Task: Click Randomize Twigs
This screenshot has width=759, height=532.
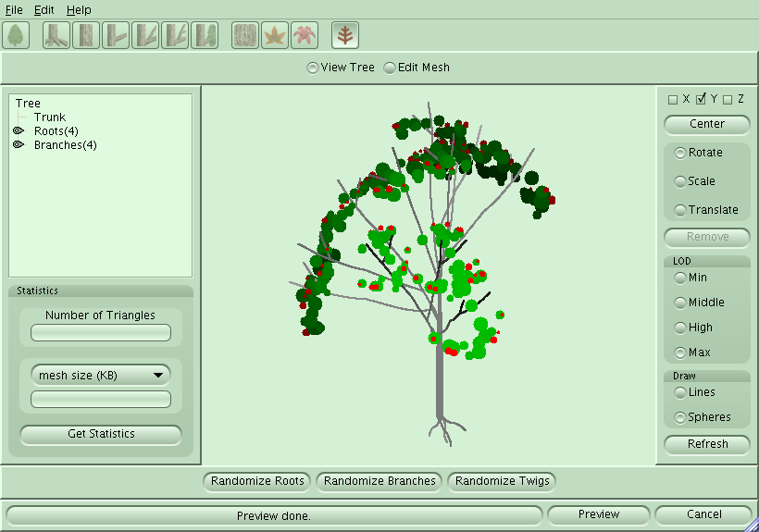Action: 502,481
